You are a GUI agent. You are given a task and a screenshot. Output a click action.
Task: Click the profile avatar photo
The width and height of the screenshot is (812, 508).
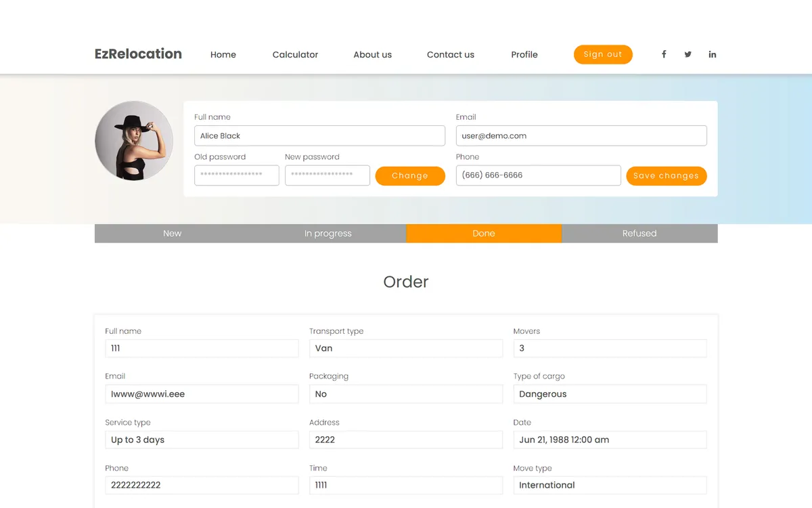[134, 140]
